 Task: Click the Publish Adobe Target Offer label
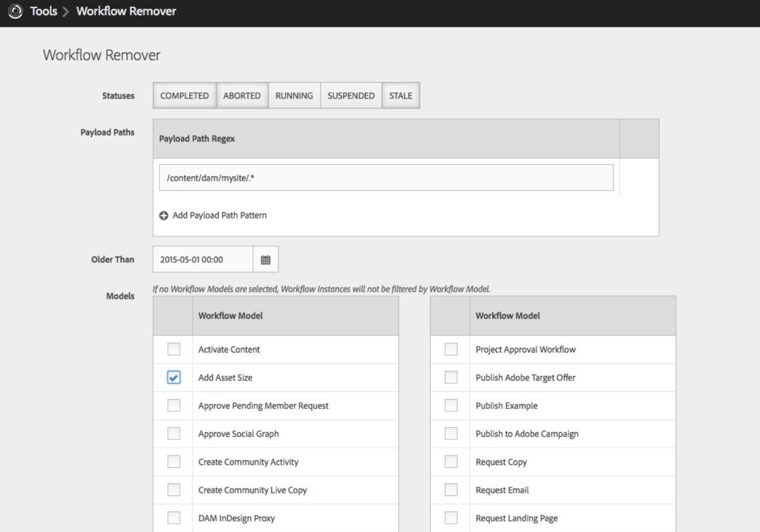tap(525, 378)
